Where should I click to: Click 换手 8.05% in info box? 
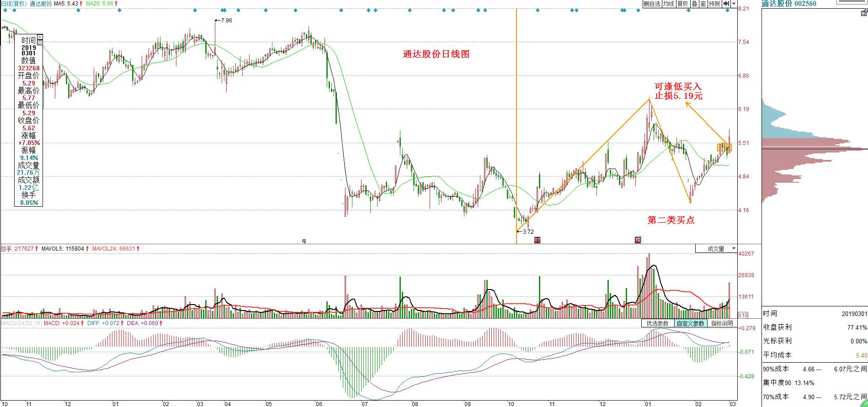tap(28, 198)
